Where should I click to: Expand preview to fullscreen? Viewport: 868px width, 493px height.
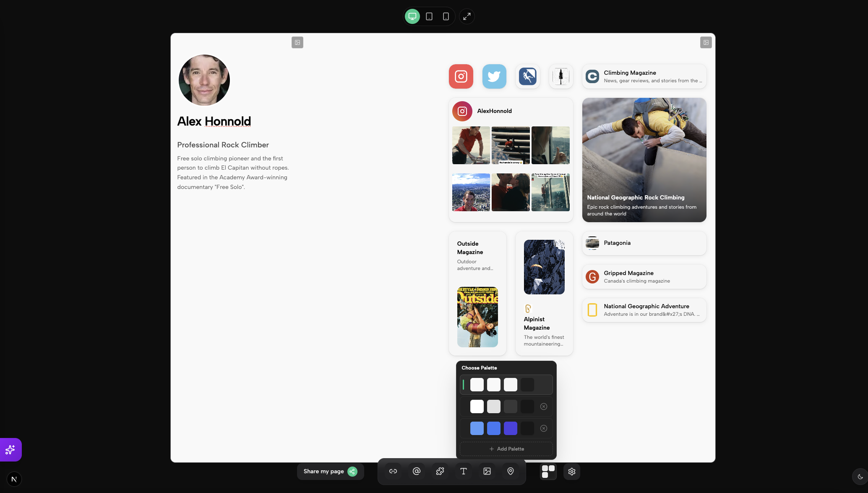point(467,16)
